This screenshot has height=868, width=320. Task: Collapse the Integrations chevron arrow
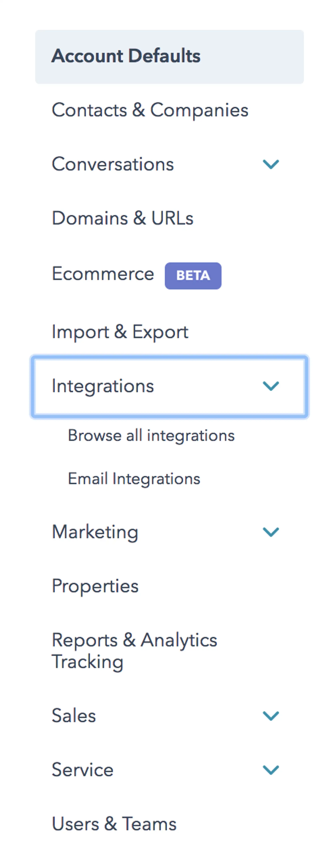[271, 386]
